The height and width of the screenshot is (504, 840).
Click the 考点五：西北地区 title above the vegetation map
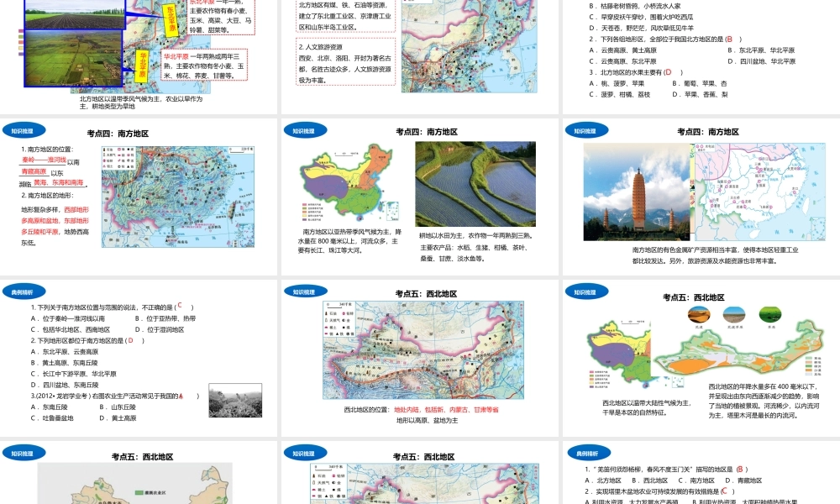point(694,297)
